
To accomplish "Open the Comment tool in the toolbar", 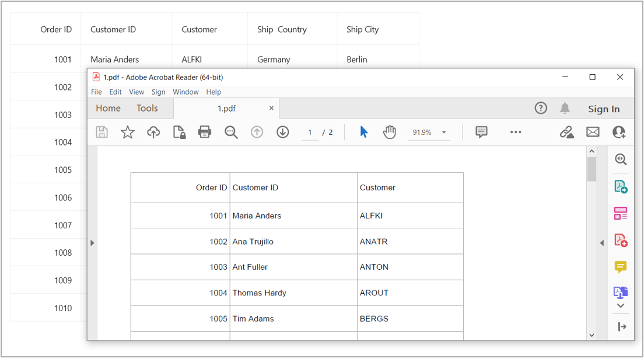I will tap(481, 132).
